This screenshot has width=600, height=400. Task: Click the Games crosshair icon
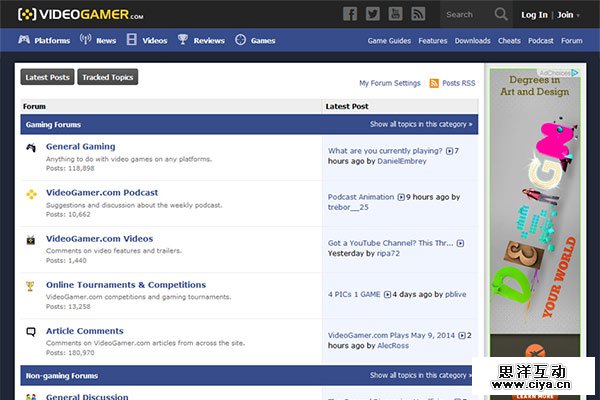(x=240, y=39)
